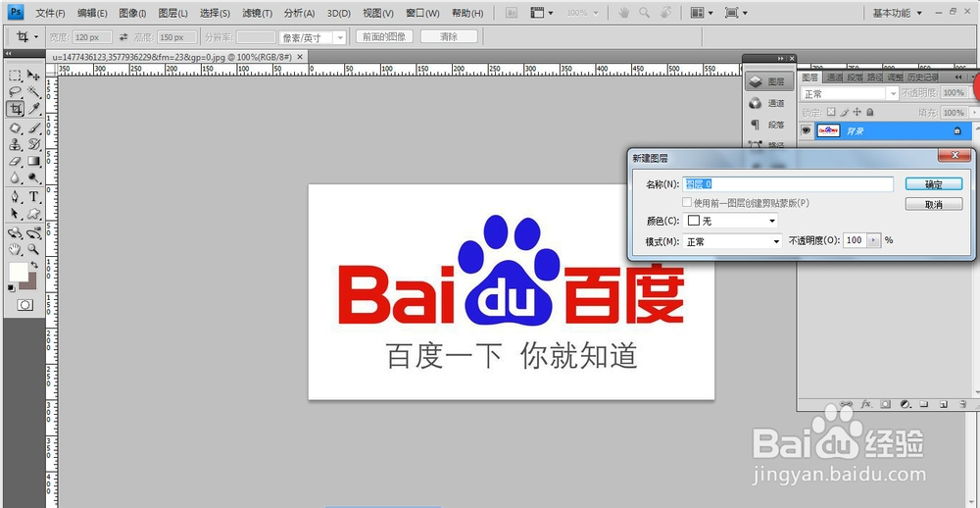Select the Lasso tool

click(x=15, y=92)
